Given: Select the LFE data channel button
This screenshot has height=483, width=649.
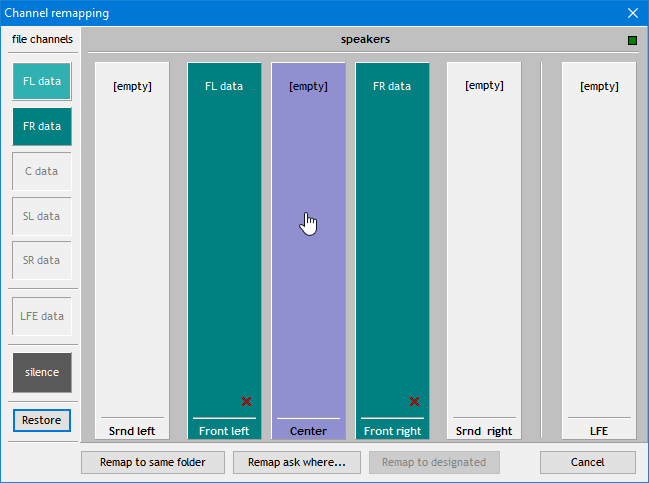Looking at the screenshot, I should click(x=42, y=317).
